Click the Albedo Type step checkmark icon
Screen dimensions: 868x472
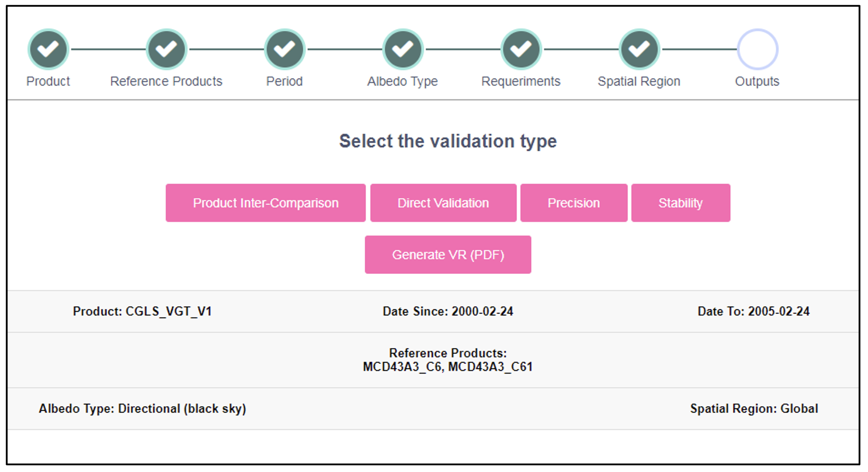pos(403,49)
